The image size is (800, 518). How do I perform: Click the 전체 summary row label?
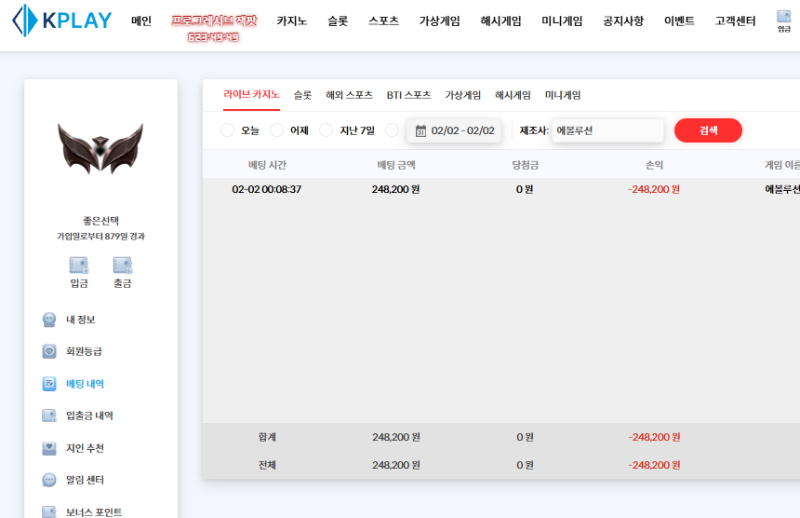point(267,465)
